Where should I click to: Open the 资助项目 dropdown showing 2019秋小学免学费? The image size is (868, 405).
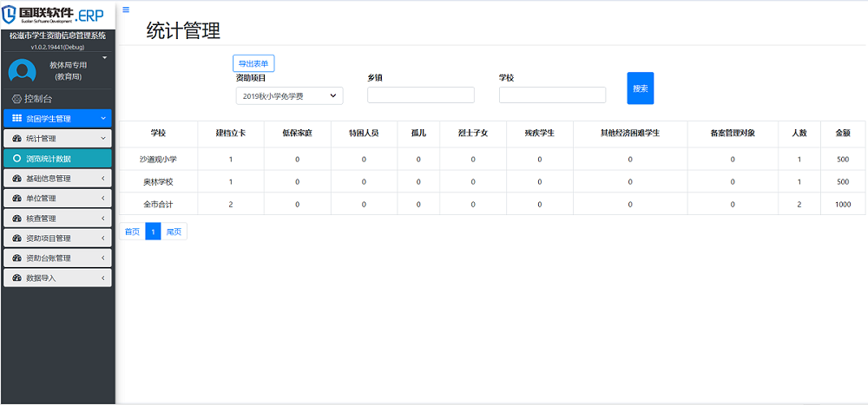click(290, 95)
